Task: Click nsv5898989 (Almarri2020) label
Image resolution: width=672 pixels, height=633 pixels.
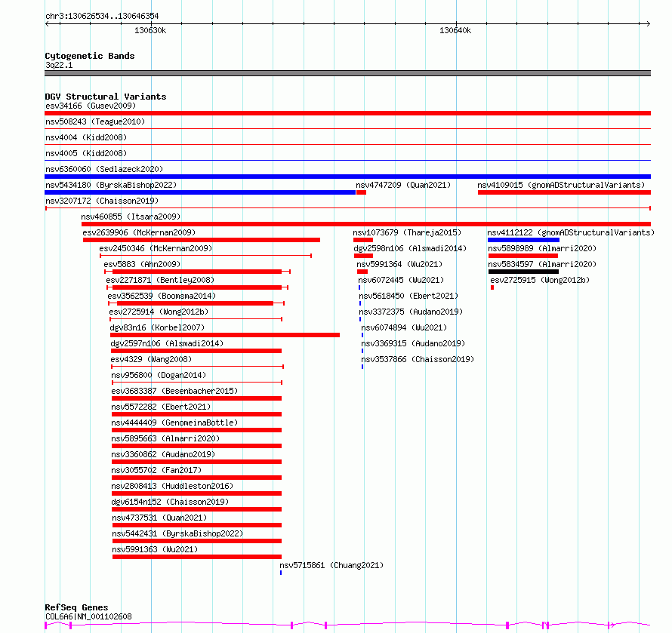Action: [542, 248]
